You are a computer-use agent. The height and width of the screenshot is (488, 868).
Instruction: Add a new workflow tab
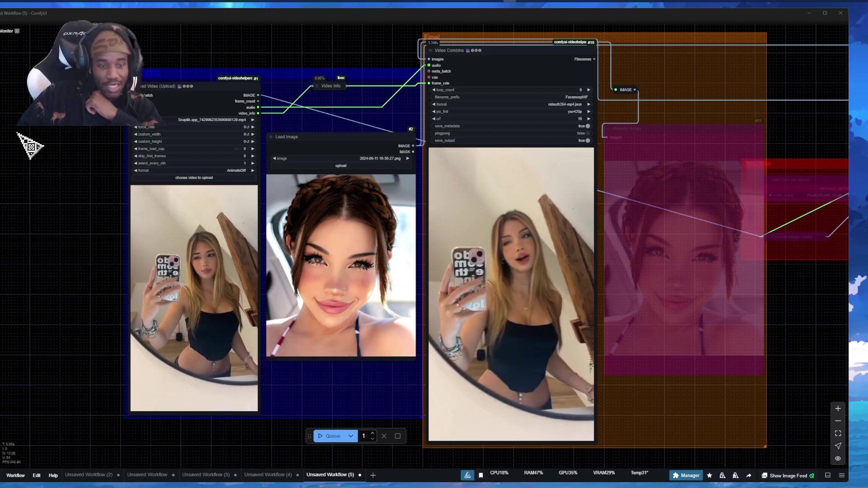pyautogui.click(x=373, y=475)
